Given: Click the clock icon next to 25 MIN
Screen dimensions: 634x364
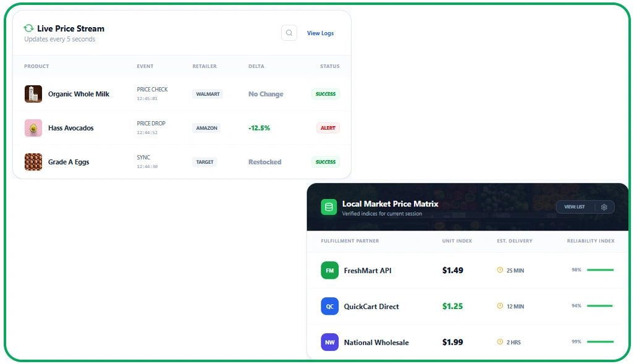Looking at the screenshot, I should coord(500,271).
